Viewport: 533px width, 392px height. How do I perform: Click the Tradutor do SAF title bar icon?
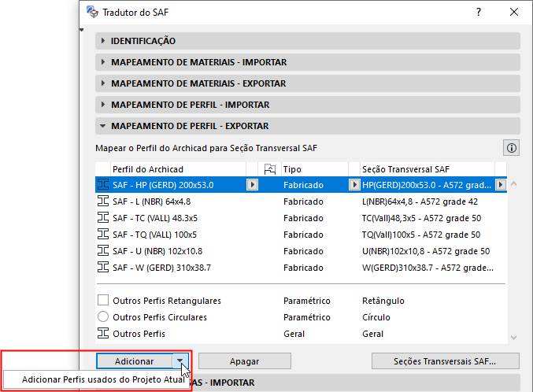coord(92,12)
